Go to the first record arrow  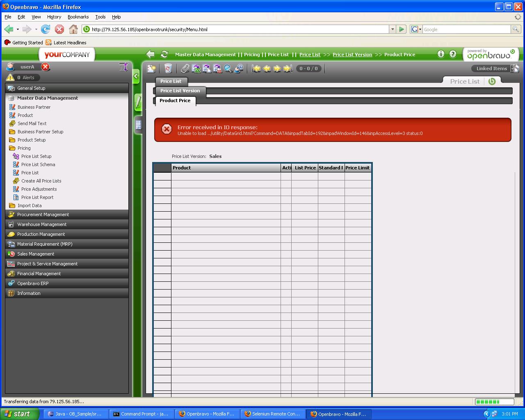[256, 68]
